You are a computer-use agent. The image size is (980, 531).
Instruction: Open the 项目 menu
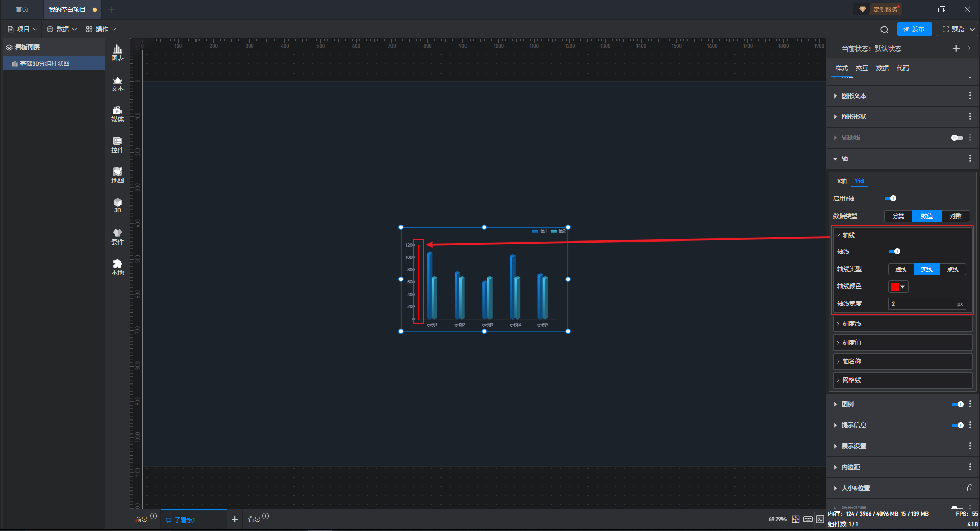click(22, 29)
